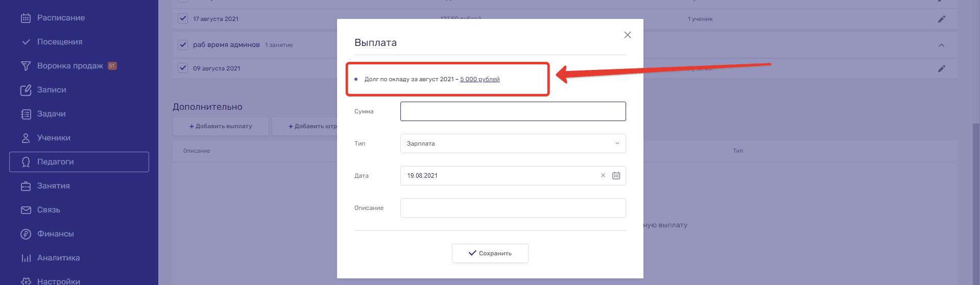Collapse the раб время админов group
980x285 pixels.
pos(941,45)
